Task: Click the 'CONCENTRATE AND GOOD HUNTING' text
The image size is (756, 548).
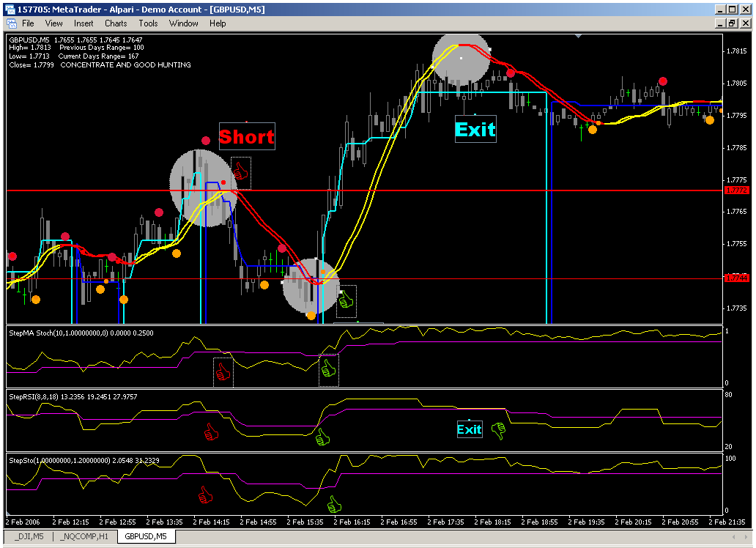Action: tap(125, 64)
